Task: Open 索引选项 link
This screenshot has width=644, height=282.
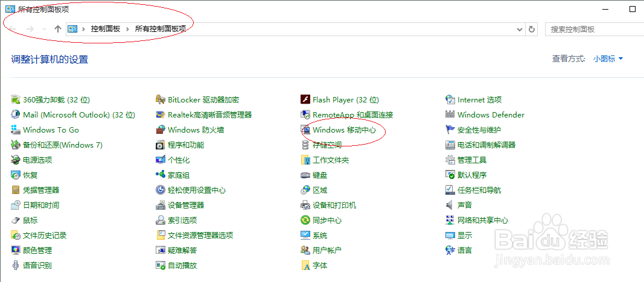Action: (x=182, y=220)
